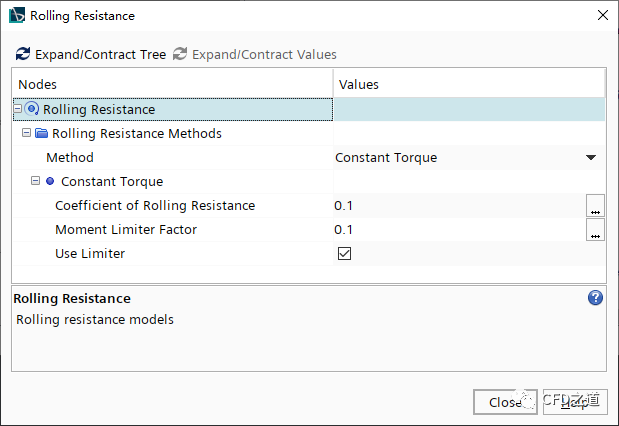
Task: Collapse the Constant Torque node
Action: coord(35,181)
